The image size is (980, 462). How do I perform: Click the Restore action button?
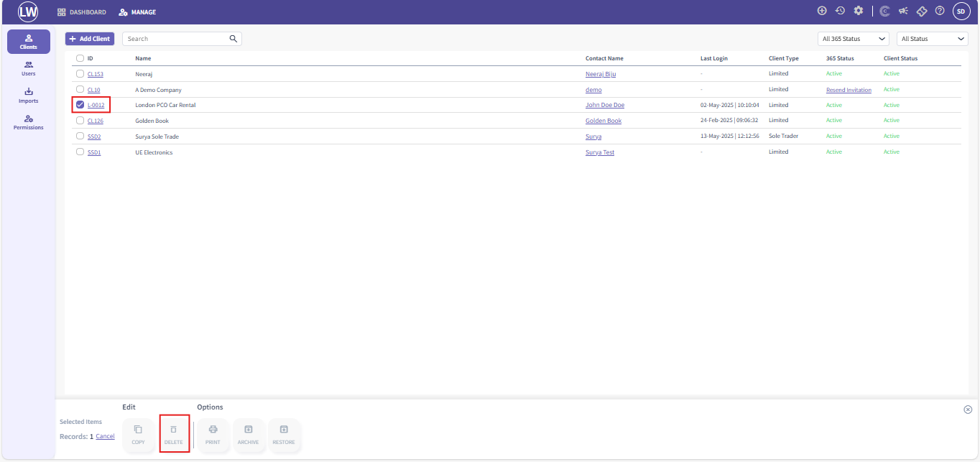[284, 435]
